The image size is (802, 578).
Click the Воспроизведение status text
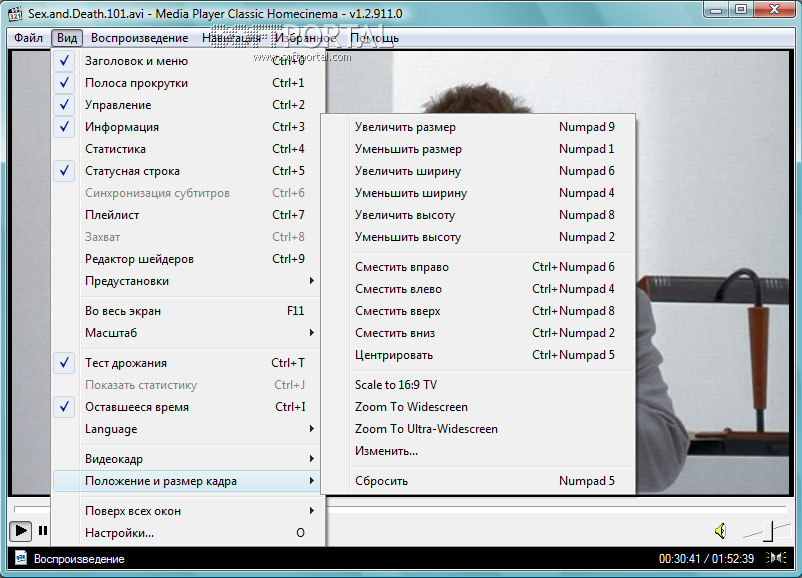pos(79,559)
